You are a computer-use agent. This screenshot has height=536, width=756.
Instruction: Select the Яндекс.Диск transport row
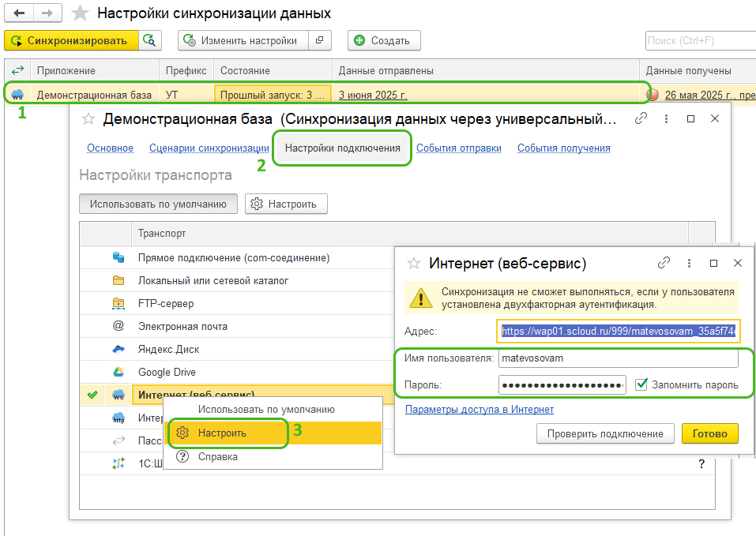pos(168,349)
